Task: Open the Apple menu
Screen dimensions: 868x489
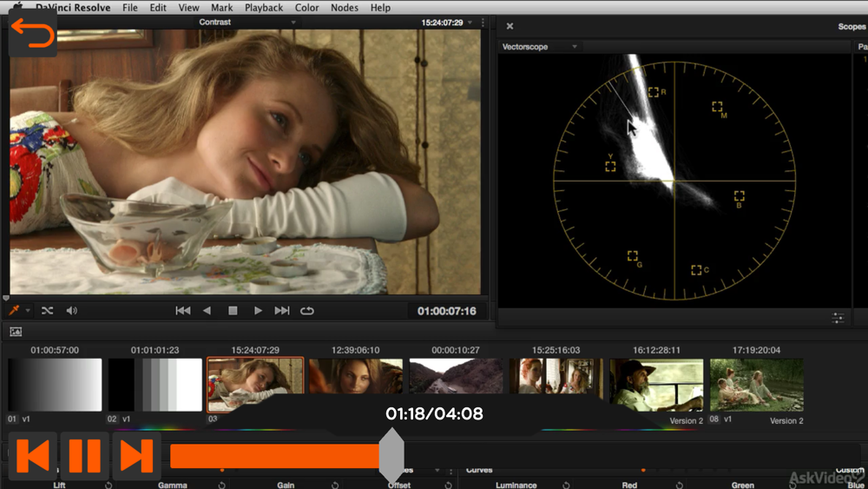Action: click(17, 7)
